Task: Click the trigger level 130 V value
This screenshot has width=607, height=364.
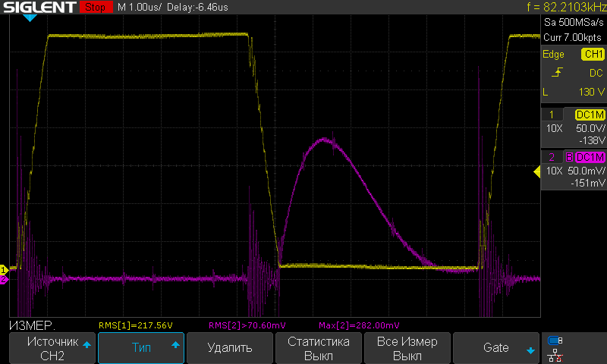Action: click(592, 92)
